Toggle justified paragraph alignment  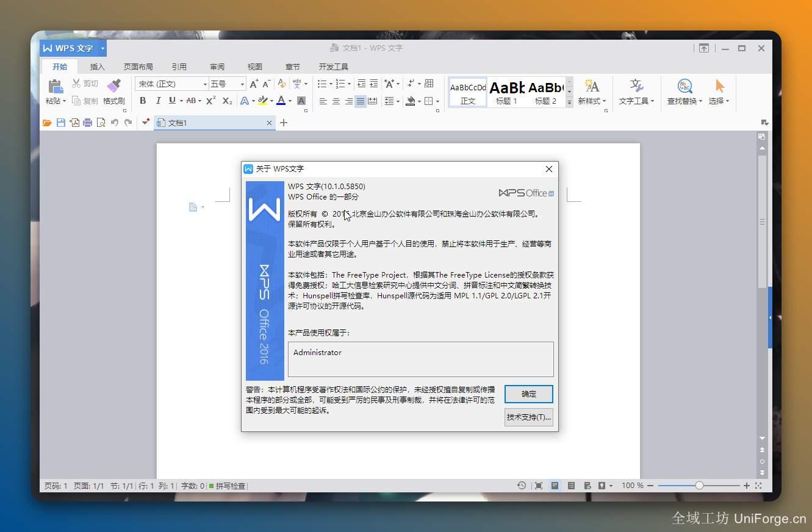tap(361, 101)
